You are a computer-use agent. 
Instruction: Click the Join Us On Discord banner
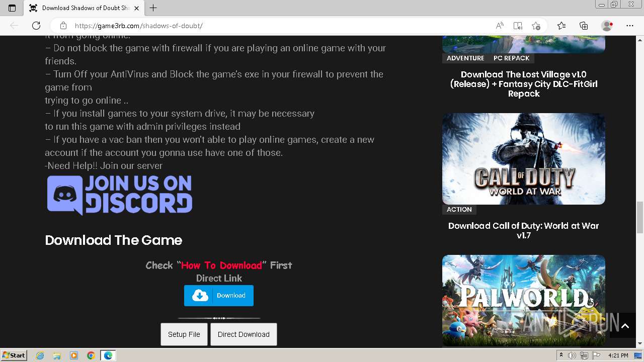[x=120, y=195]
